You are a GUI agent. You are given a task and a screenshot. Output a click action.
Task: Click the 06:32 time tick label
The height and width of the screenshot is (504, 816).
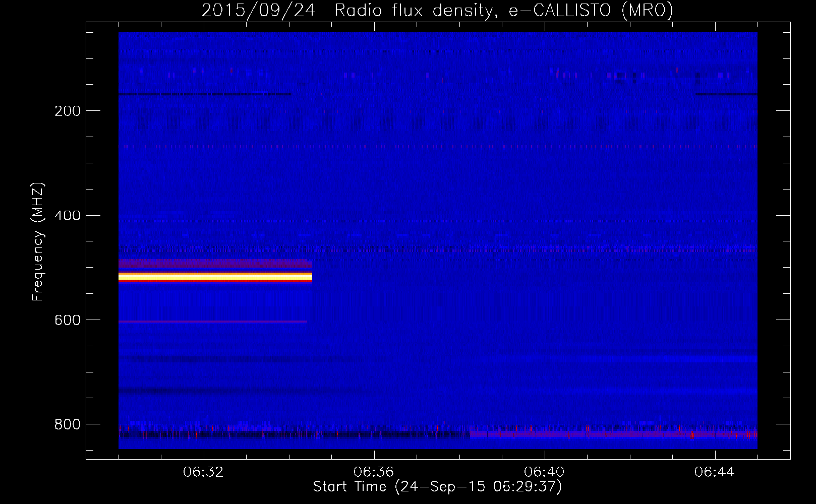click(203, 472)
